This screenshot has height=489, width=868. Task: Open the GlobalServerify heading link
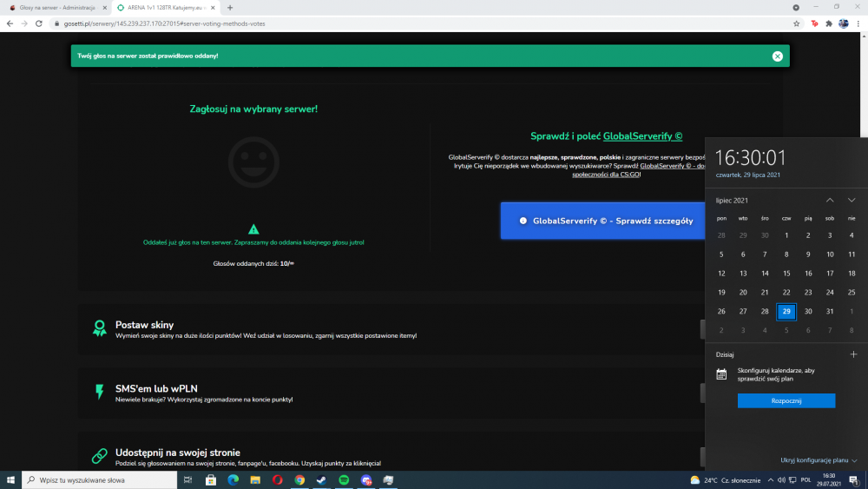(x=642, y=136)
